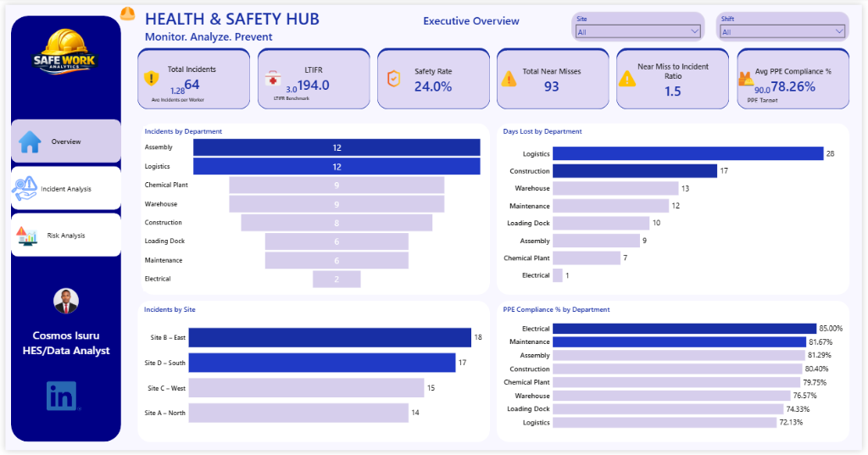
Task: Select the Assembly bar in Days Lost chart
Action: [x=596, y=241]
